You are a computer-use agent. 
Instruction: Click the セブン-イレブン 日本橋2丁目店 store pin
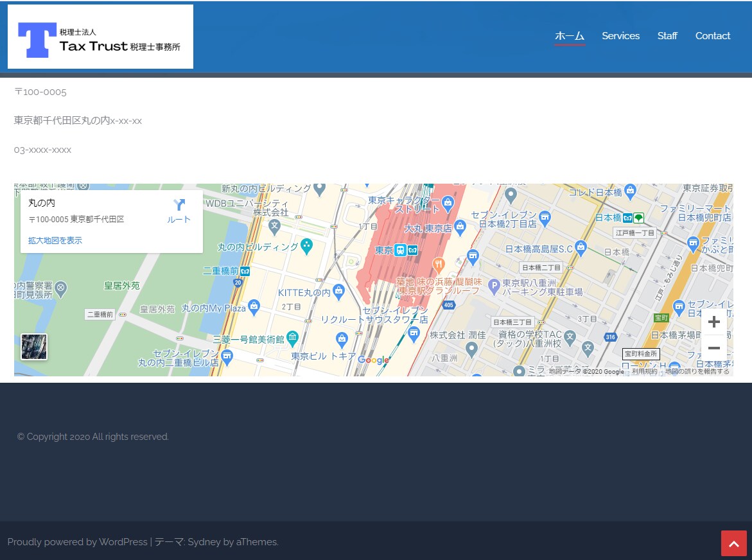(x=545, y=218)
